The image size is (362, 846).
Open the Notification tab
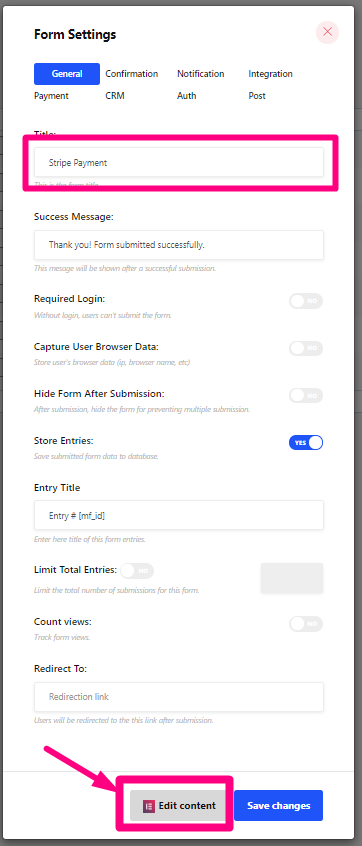[201, 74]
